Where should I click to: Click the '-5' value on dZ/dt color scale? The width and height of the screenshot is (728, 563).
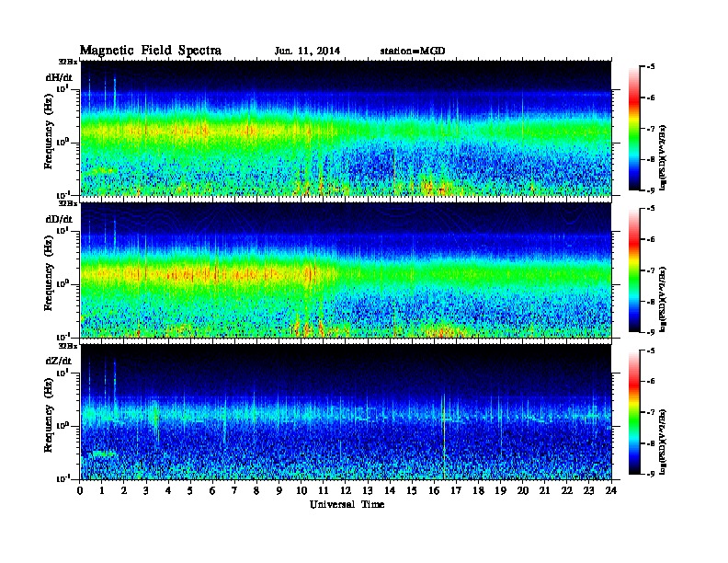coord(651,350)
